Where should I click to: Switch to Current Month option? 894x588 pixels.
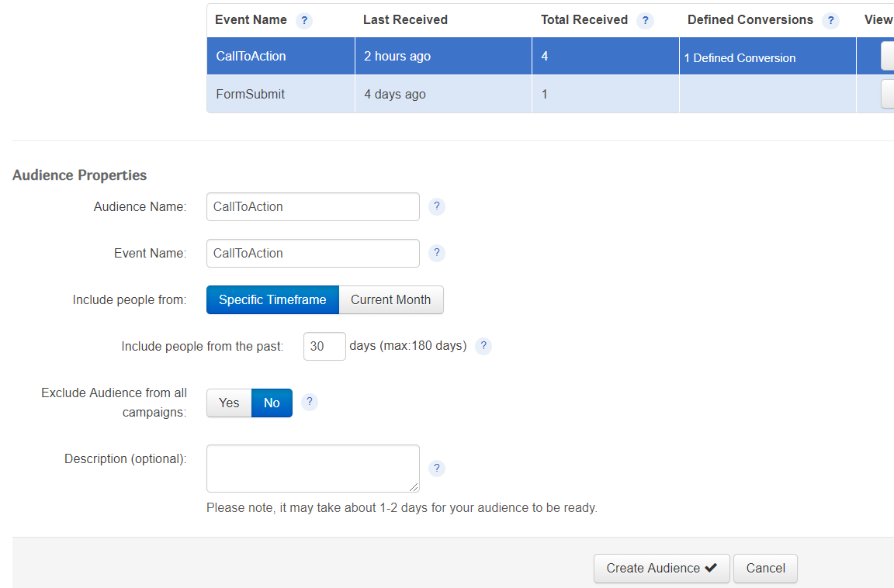tap(391, 299)
